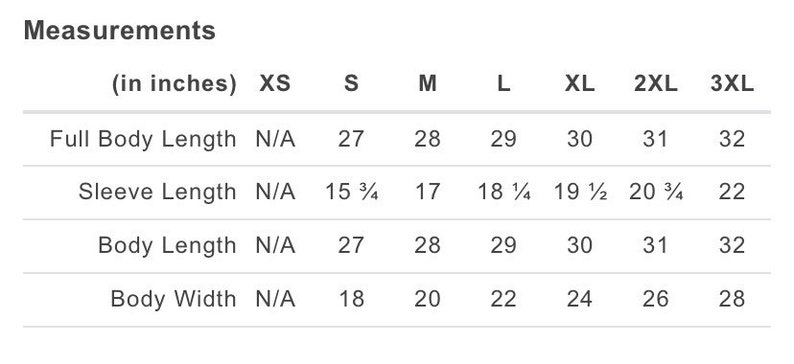Click the N/A cell in Body Width row
Image resolution: width=794 pixels, height=364 pixels.
tap(275, 299)
